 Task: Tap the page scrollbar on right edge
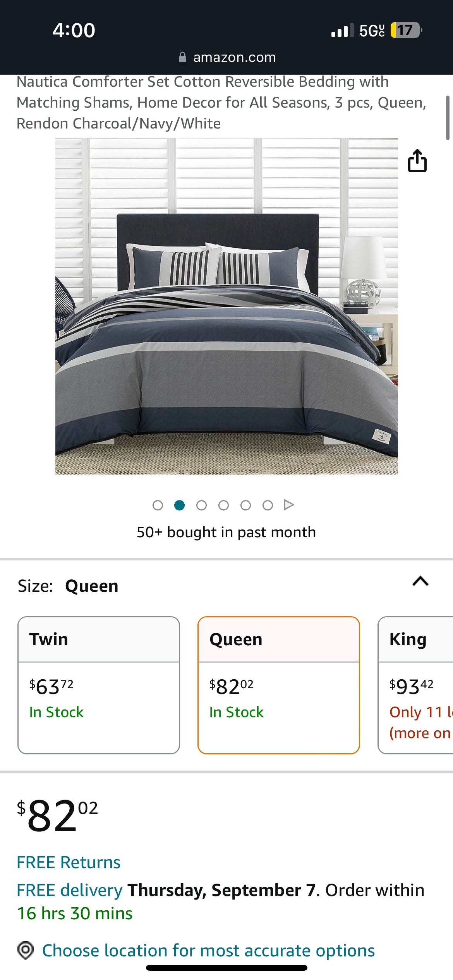448,118
